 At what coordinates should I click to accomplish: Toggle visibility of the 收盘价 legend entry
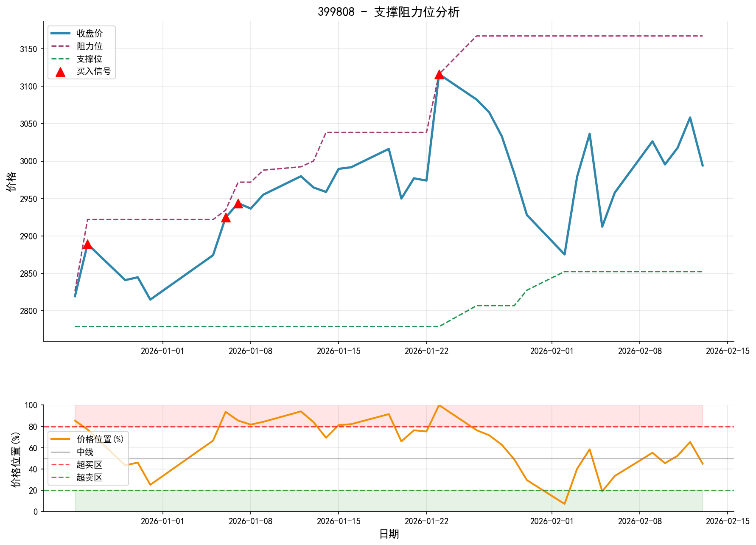(x=89, y=32)
